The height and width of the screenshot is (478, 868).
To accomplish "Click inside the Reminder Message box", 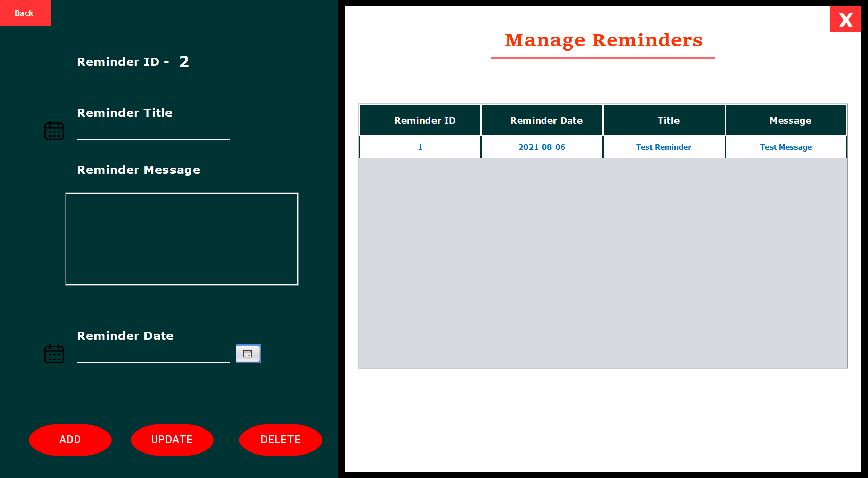I will click(182, 238).
